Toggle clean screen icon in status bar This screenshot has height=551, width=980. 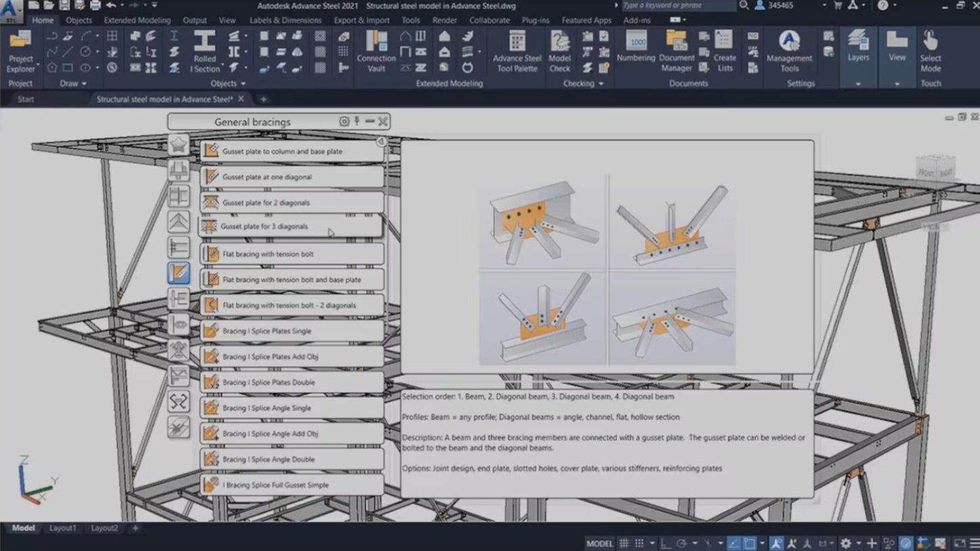(959, 544)
